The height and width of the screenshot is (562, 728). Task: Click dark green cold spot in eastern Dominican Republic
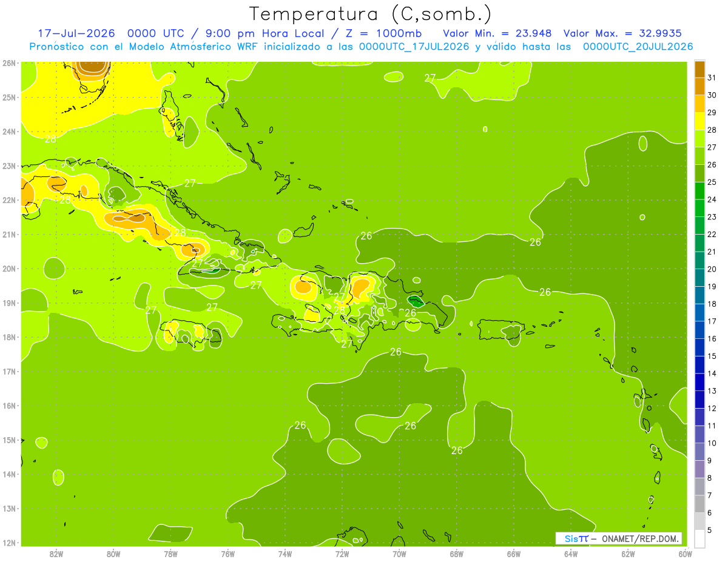(x=416, y=301)
